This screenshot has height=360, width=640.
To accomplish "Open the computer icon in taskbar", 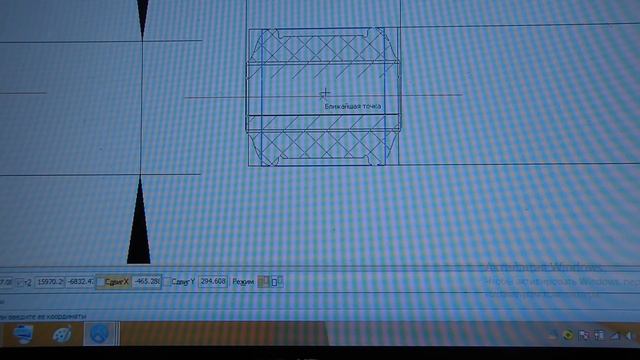I will 22,334.
